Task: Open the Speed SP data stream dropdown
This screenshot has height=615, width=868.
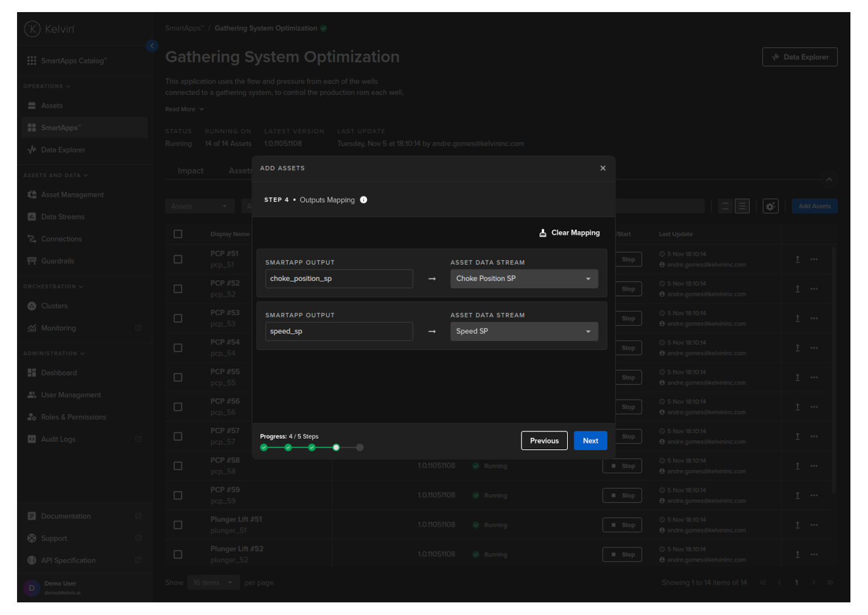Action: (524, 332)
